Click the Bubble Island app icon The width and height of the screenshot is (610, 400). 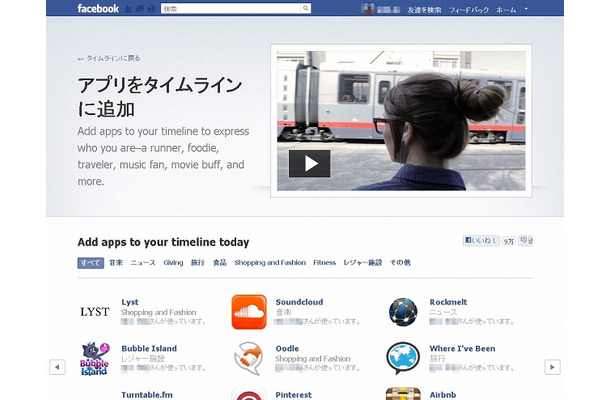pyautogui.click(x=95, y=359)
